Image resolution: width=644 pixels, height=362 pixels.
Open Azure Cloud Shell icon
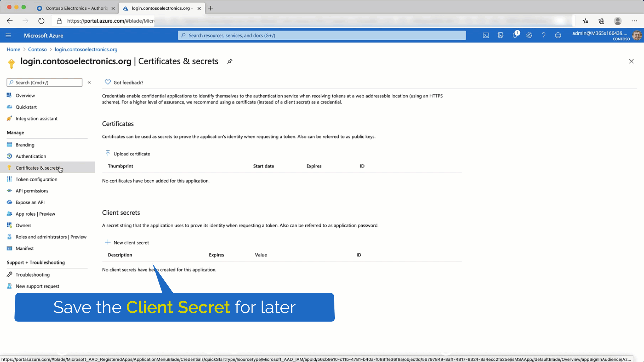(486, 36)
